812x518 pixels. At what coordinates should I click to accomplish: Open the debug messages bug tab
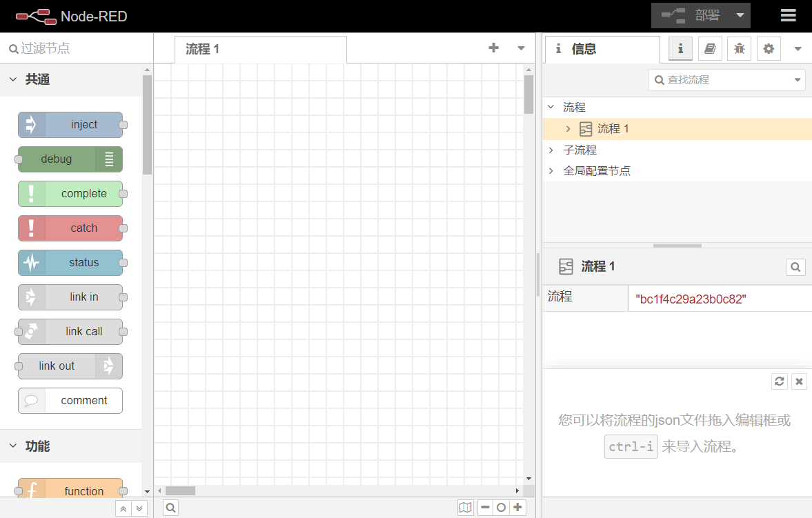739,49
